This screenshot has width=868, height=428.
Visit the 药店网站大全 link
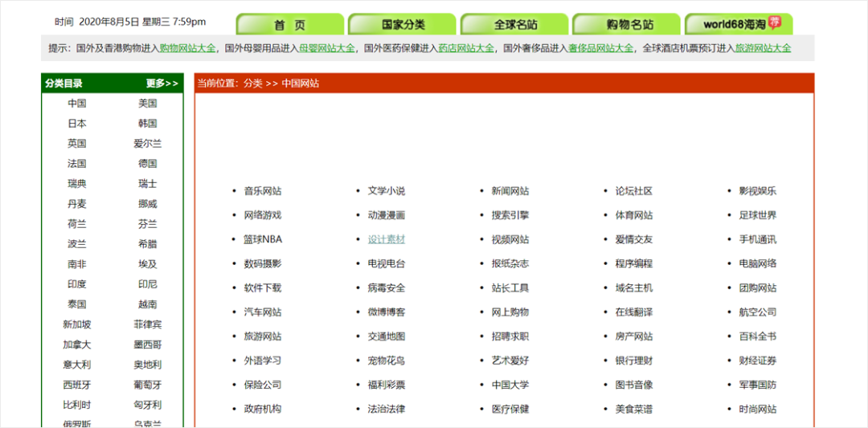point(466,48)
